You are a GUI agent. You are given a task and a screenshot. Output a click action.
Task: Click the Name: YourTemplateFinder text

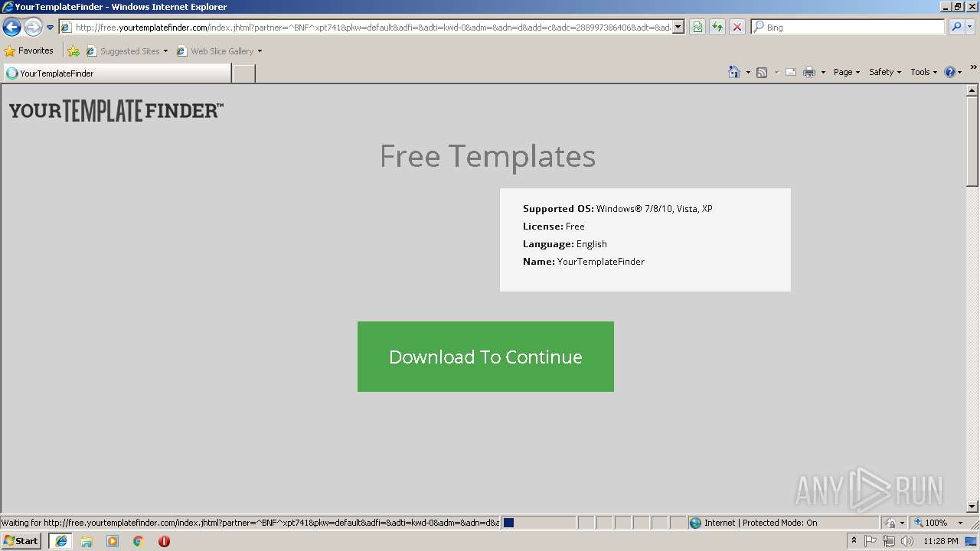point(584,262)
